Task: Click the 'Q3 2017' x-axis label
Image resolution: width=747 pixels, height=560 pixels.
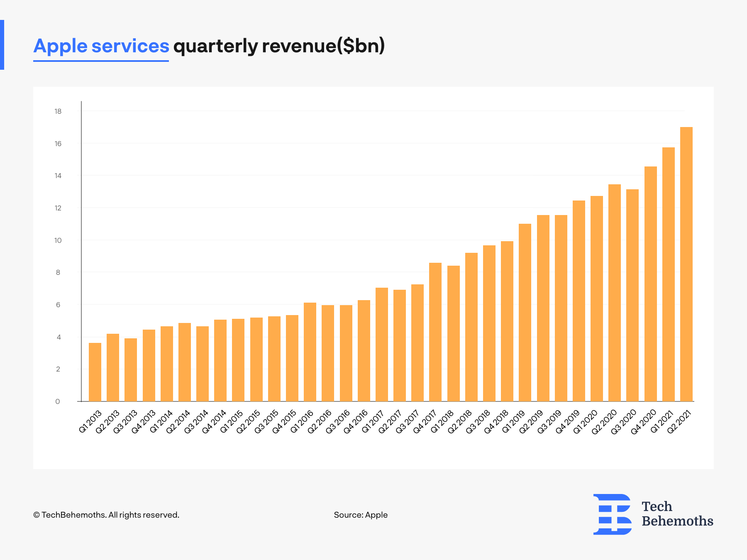Action: point(408,422)
